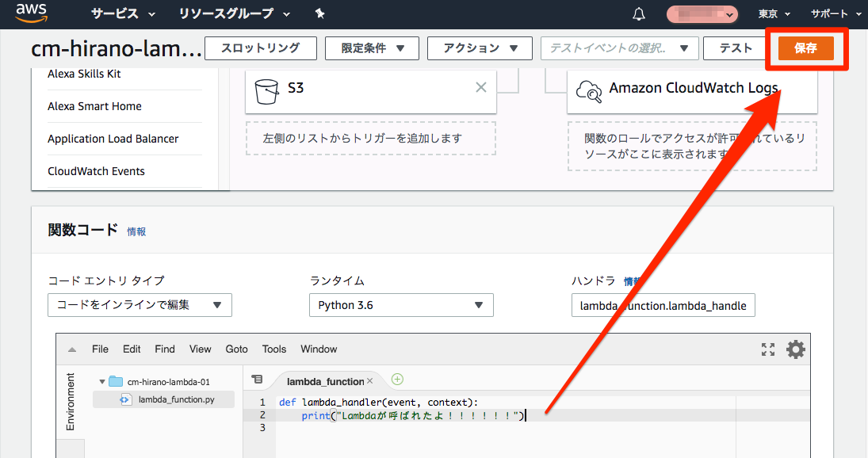The image size is (868, 458).
Task: Select the S3 trigger card
Action: [x=371, y=91]
